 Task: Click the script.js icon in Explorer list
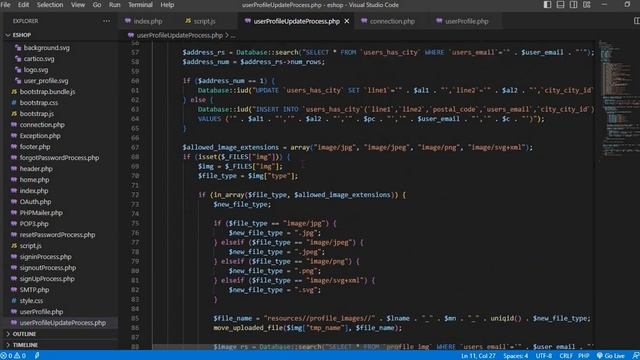[14, 246]
